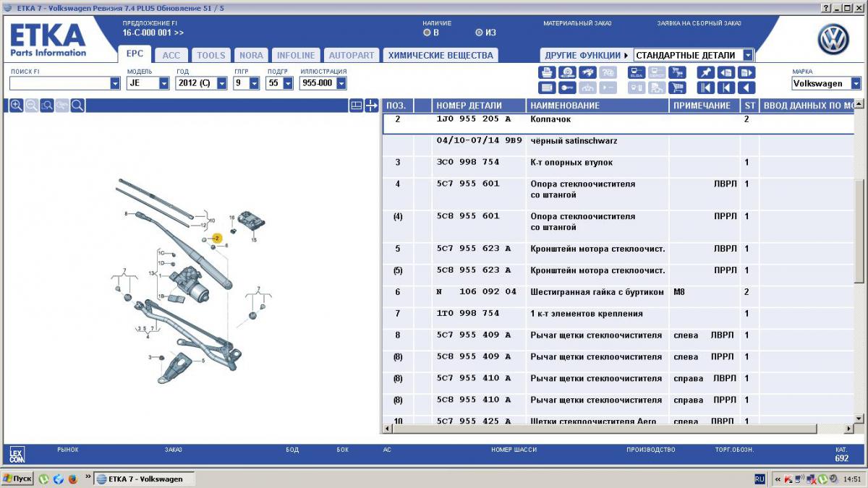Select the 'Шестигранная гайка с буртиком' row
Image resolution: width=868 pixels, height=488 pixels.
[618, 292]
